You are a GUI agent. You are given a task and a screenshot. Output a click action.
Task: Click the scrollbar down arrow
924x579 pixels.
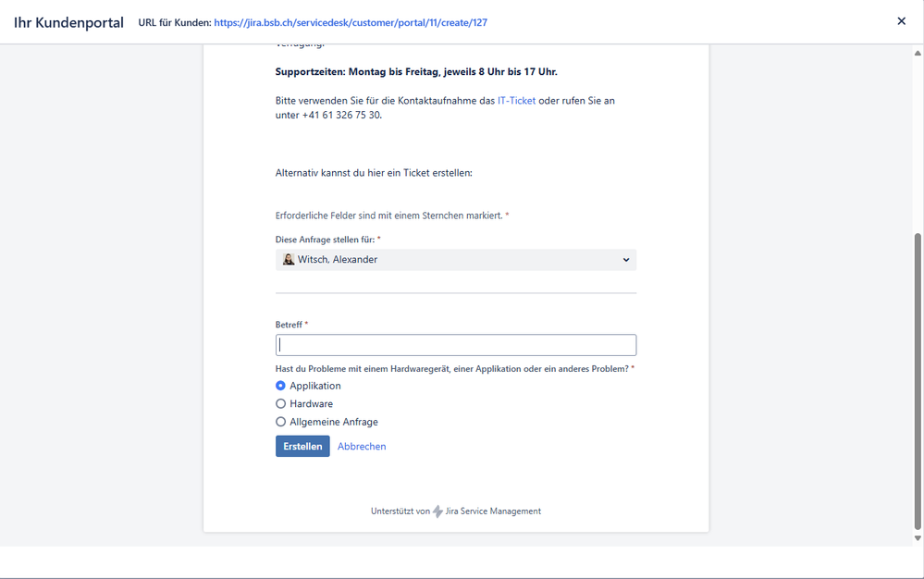coord(918,537)
